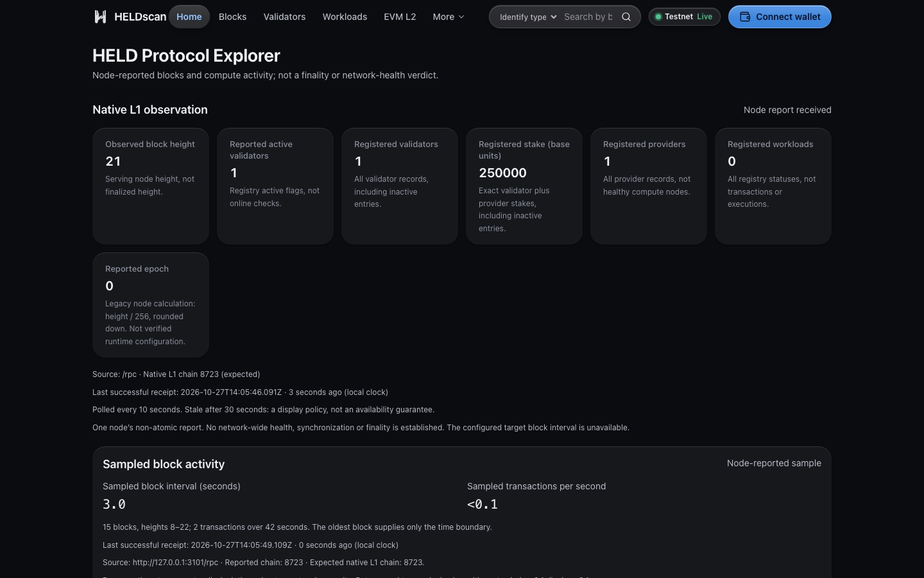This screenshot has height=578, width=924.
Task: Navigate to Workloads
Action: click(345, 17)
